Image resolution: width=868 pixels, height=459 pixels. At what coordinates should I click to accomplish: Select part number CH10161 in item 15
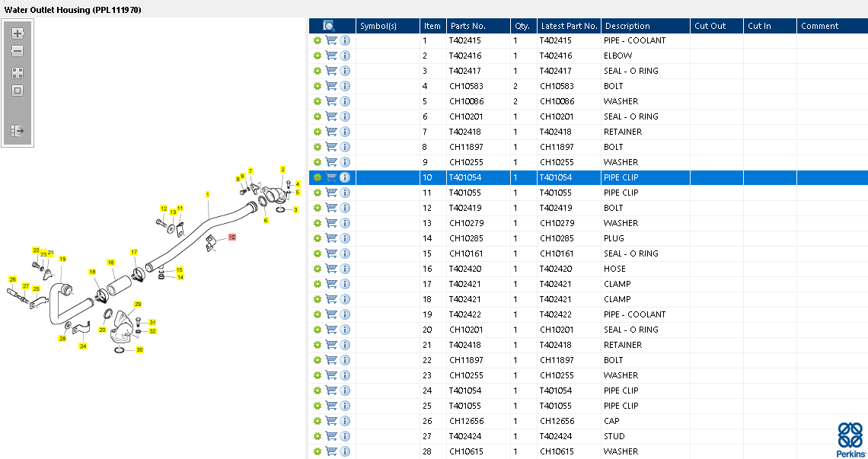[x=466, y=253]
